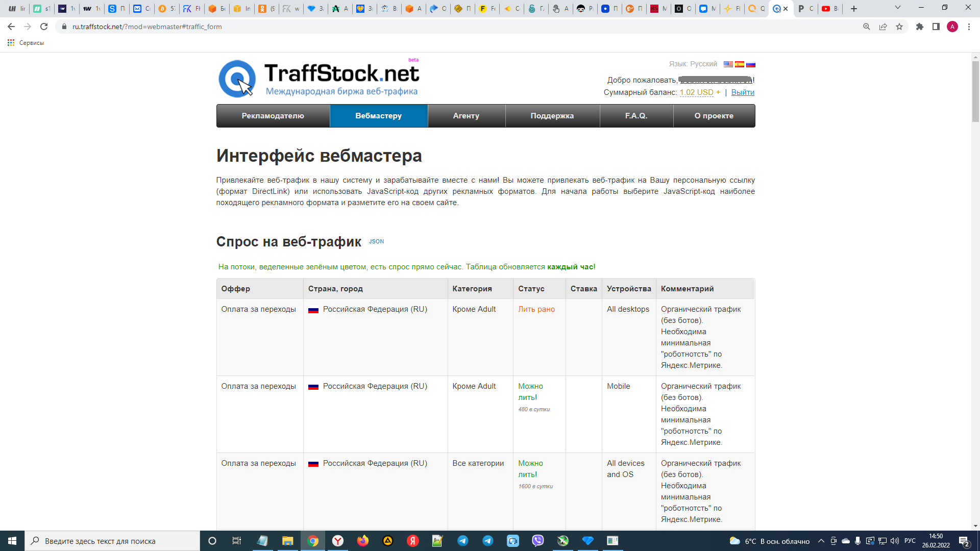This screenshot has height=551, width=980.
Task: Open Firefox from the taskbar
Action: (363, 541)
